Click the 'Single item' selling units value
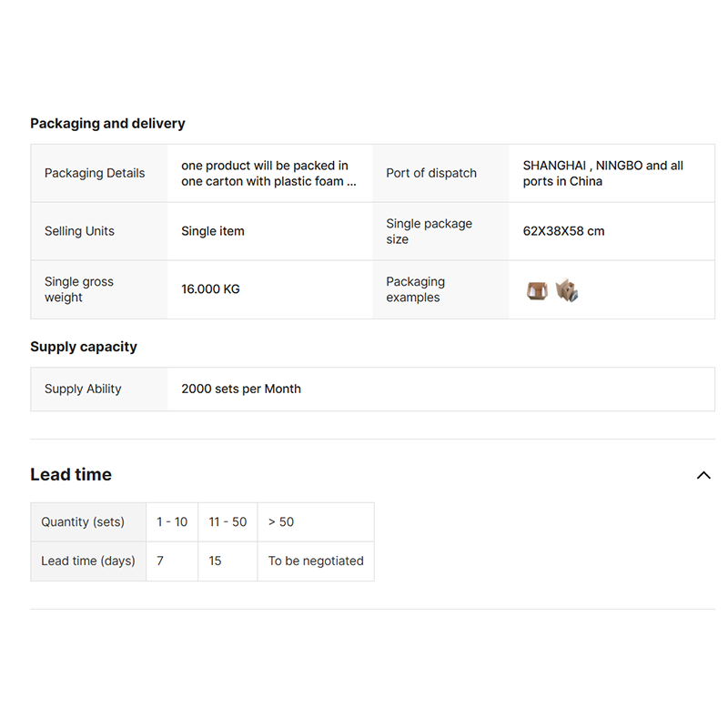Image resolution: width=728 pixels, height=728 pixels. [213, 231]
